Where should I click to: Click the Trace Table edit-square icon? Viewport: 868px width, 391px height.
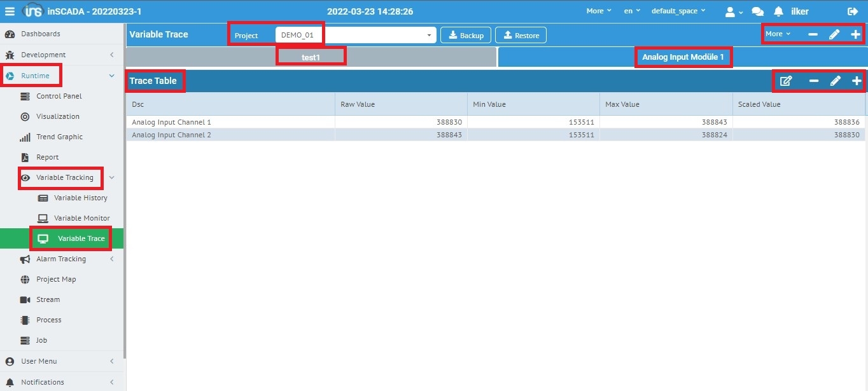786,81
